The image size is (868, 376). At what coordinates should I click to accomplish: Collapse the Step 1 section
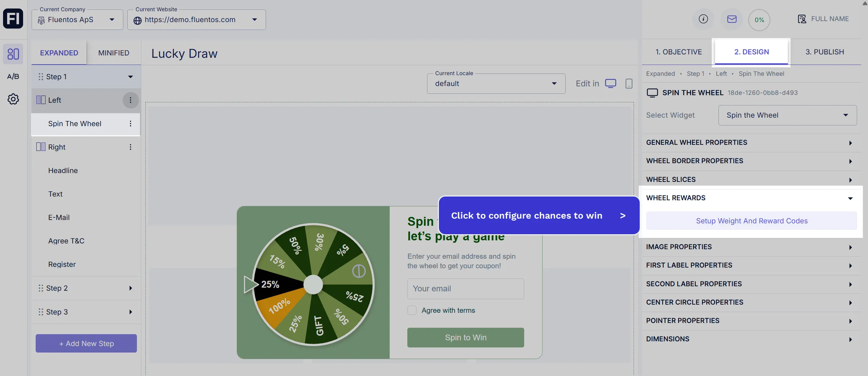point(130,77)
